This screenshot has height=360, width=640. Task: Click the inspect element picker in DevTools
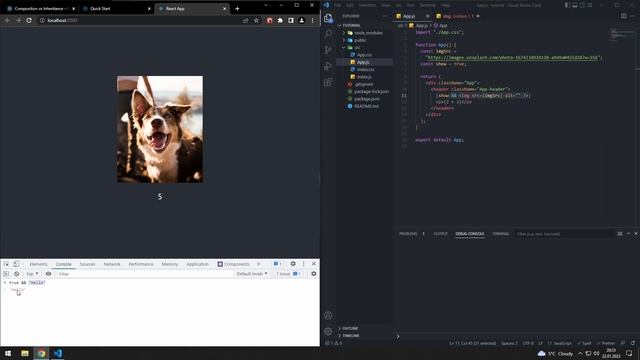[7, 264]
